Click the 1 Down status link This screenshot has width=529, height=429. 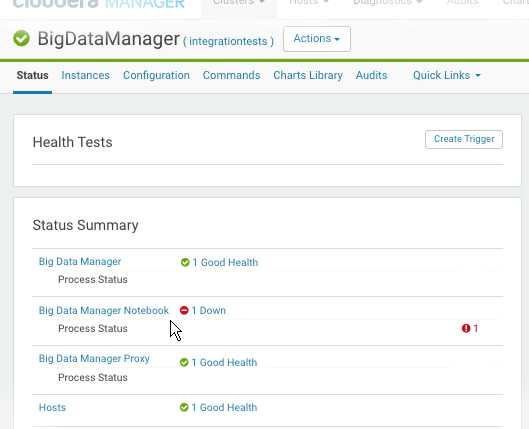(x=208, y=310)
